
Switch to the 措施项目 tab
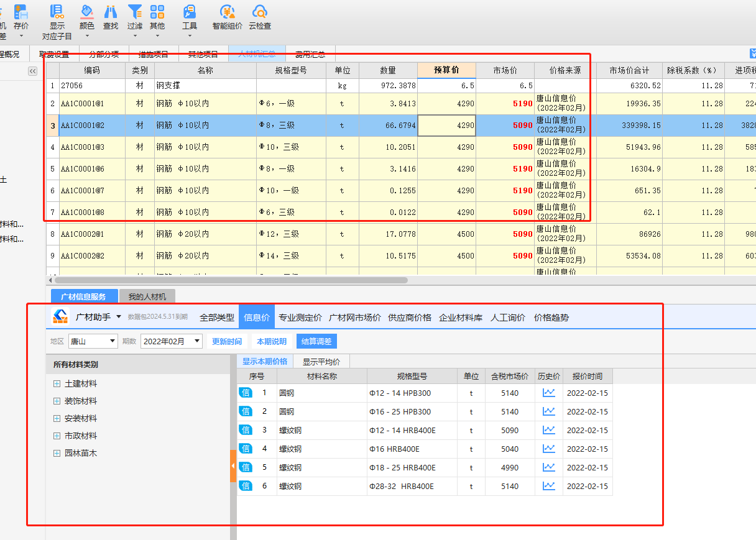tap(154, 54)
